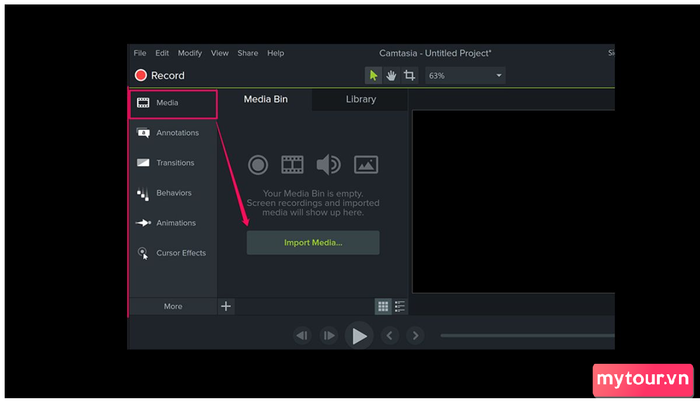Viewport: 700px width, 405px height.
Task: Open the Animations panel
Action: coord(173,223)
